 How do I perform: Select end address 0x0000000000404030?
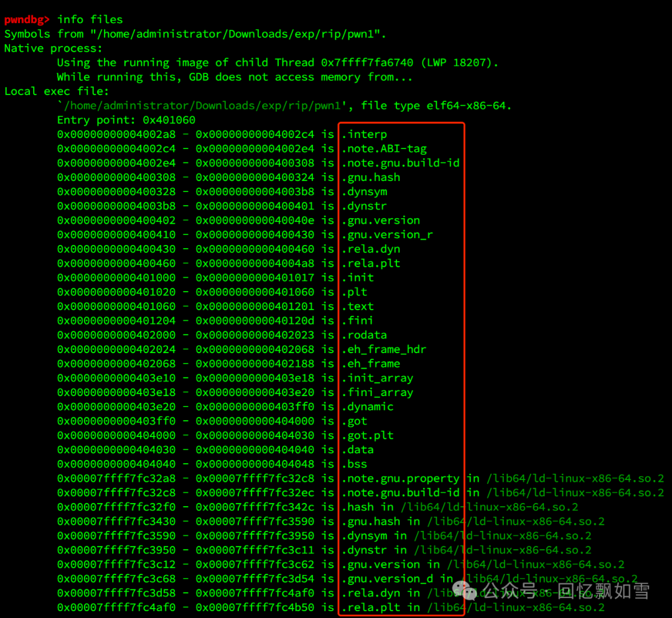click(x=255, y=436)
